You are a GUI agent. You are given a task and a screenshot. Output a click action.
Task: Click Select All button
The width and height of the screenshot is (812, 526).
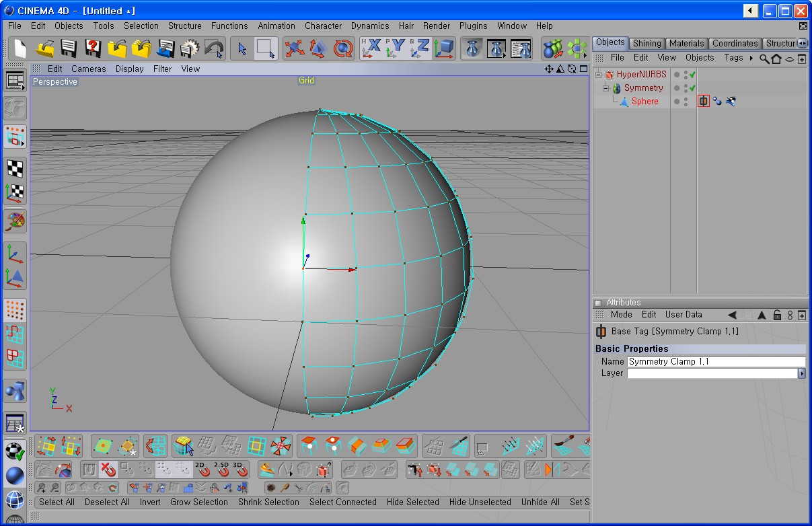pyautogui.click(x=57, y=502)
